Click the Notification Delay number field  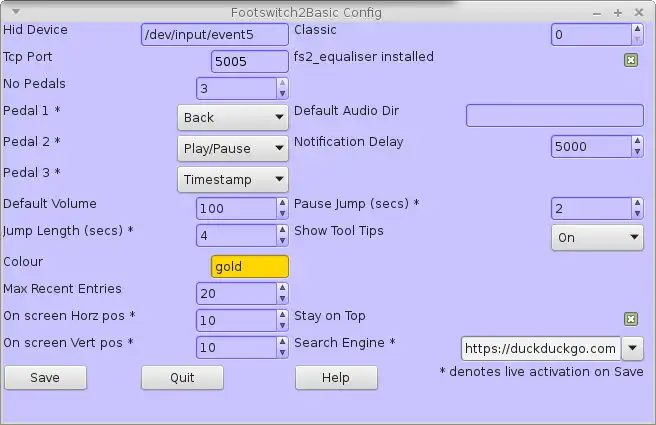[591, 146]
